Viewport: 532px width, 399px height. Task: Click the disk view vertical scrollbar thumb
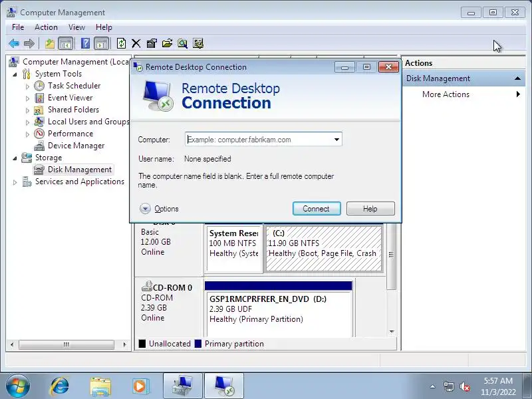tap(392, 255)
